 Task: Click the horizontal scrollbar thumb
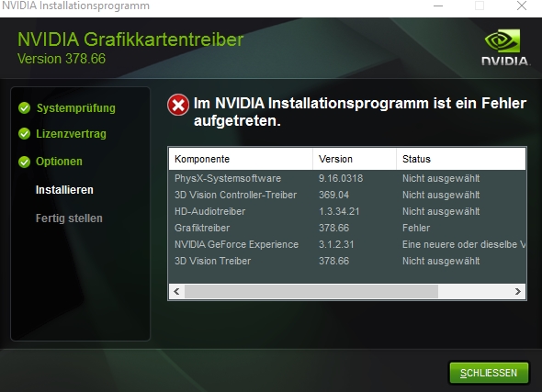click(x=311, y=292)
